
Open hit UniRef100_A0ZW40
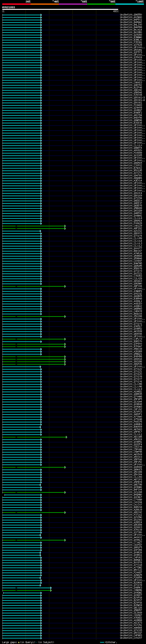pyautogui.click(x=131, y=17)
